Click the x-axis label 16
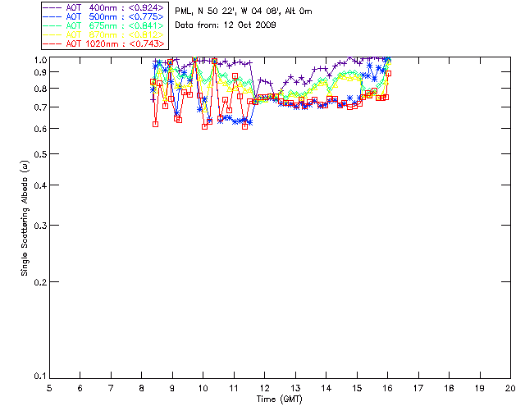525x420 pixels. (x=388, y=388)
